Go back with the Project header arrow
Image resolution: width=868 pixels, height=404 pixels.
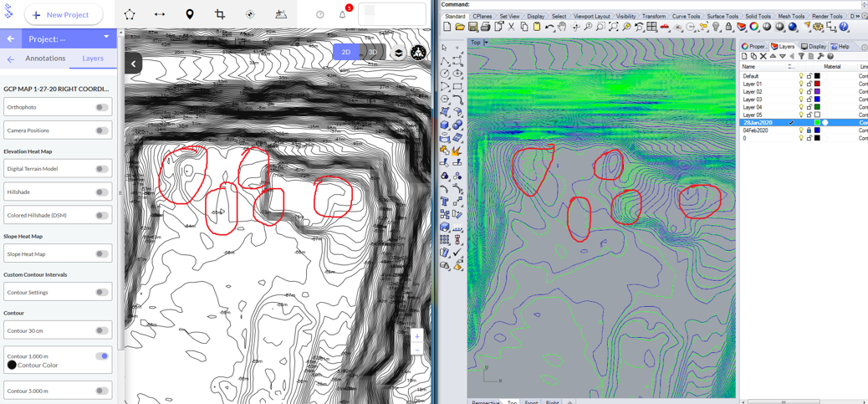11,38
